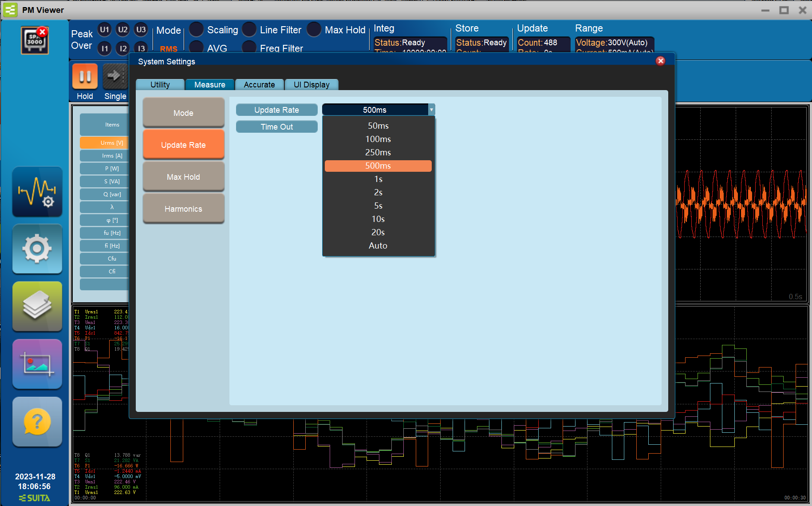812x506 pixels.
Task: Switch to the Utility tab
Action: point(160,85)
